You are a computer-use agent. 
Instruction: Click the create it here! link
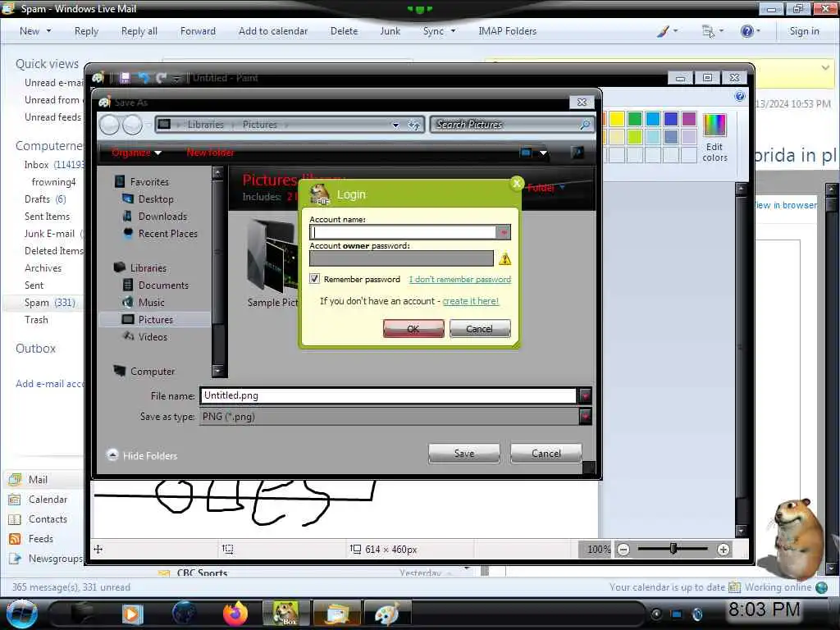coord(470,301)
